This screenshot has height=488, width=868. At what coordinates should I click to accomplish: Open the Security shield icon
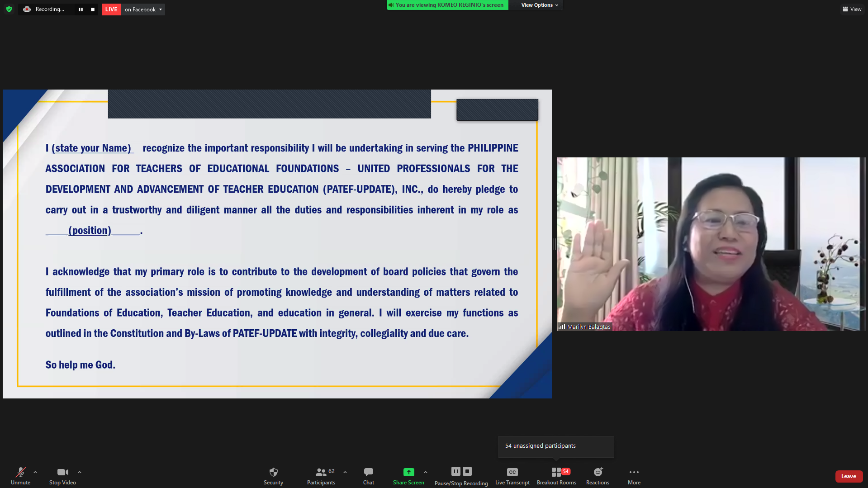click(x=273, y=472)
